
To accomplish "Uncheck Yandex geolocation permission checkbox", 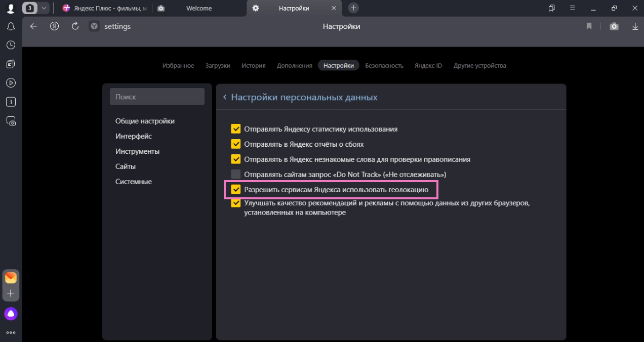I will (x=236, y=190).
